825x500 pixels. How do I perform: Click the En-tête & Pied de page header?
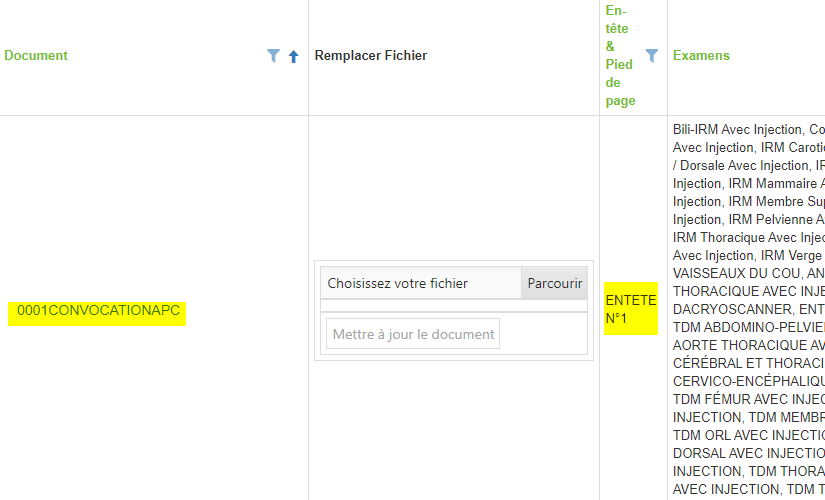[x=620, y=56]
